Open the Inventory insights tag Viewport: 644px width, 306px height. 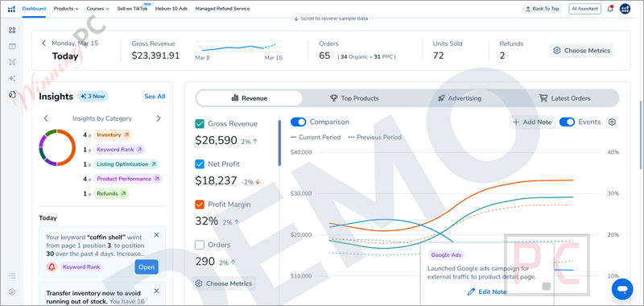tap(113, 134)
